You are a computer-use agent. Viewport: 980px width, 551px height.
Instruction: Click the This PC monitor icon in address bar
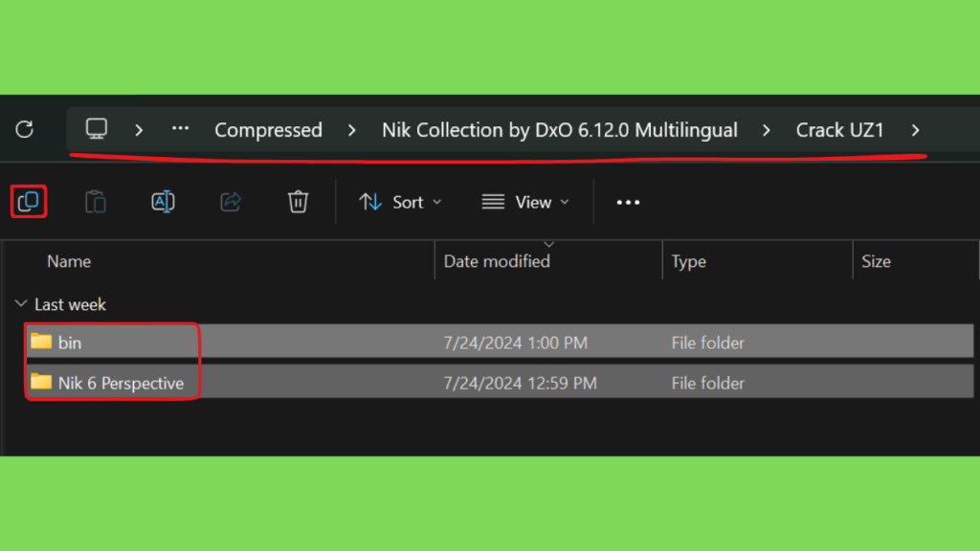click(97, 129)
